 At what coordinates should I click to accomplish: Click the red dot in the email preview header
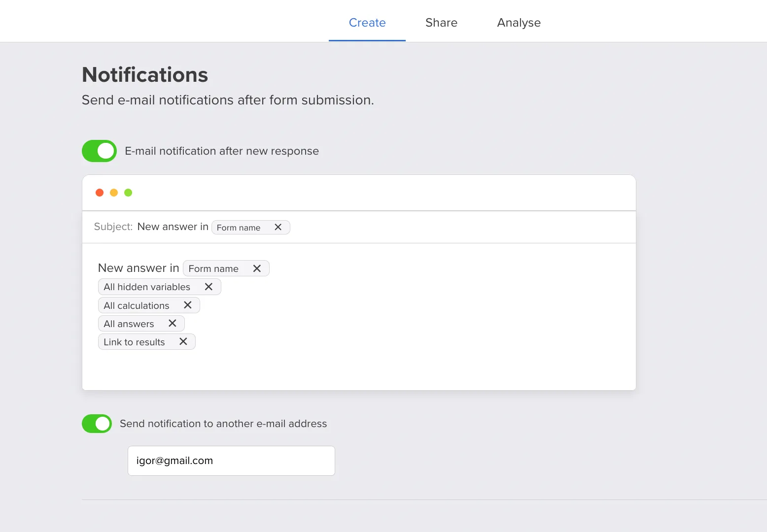pos(100,192)
